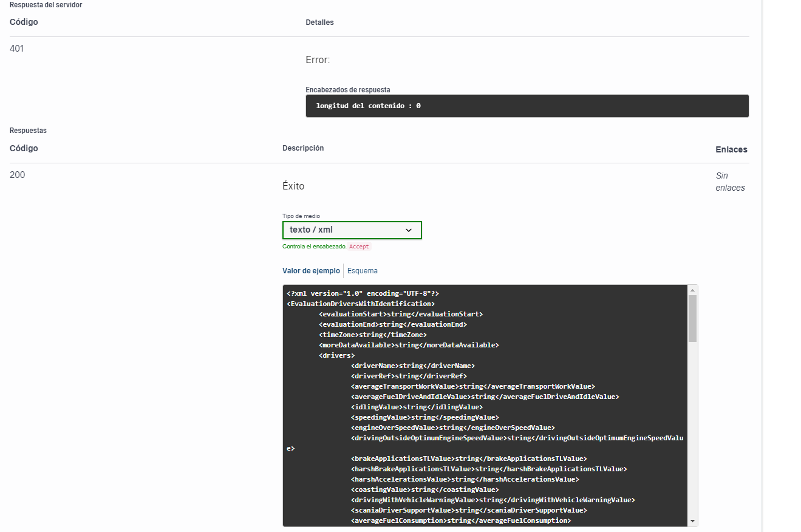The height and width of the screenshot is (532, 801).
Task: Click the 'Tipo de medio' label
Action: (x=301, y=216)
